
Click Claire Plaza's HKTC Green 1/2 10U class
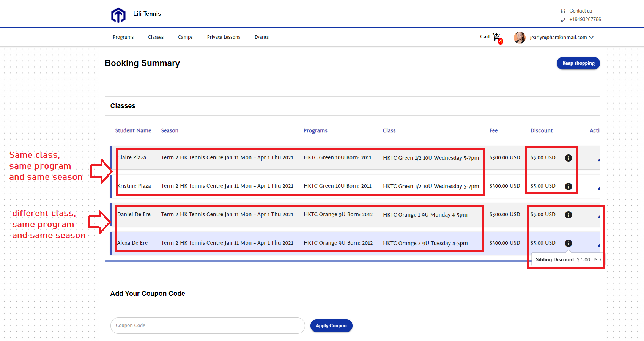point(431,158)
